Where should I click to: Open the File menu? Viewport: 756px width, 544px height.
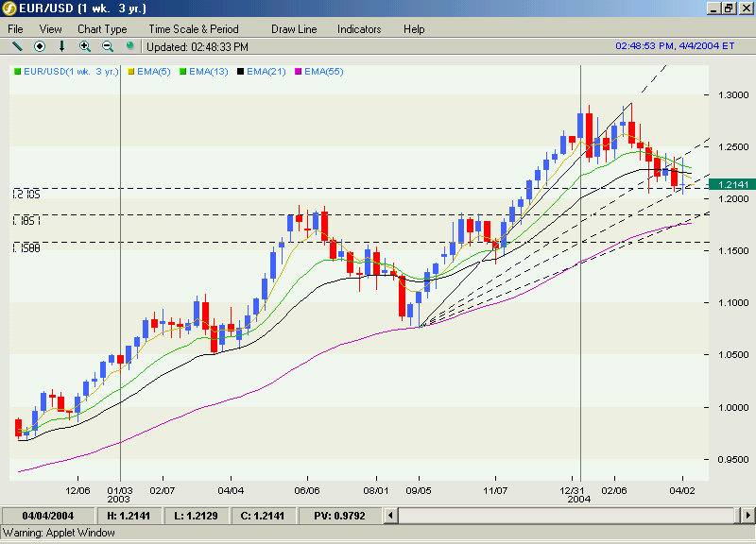pos(15,29)
